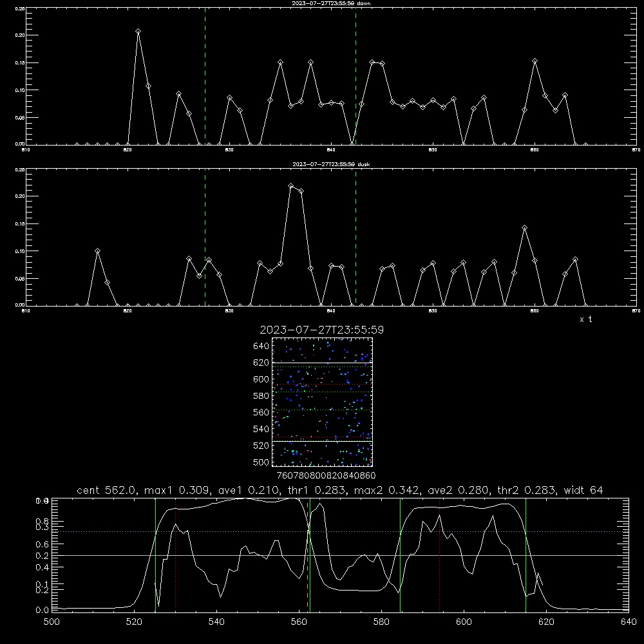Select the 'ave2 0.280' value in stats line

[457, 490]
